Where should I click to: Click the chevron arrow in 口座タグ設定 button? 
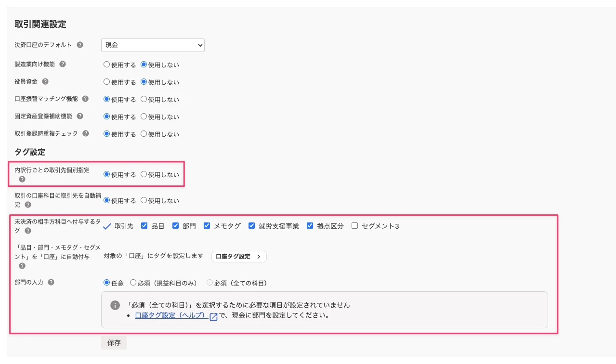259,257
